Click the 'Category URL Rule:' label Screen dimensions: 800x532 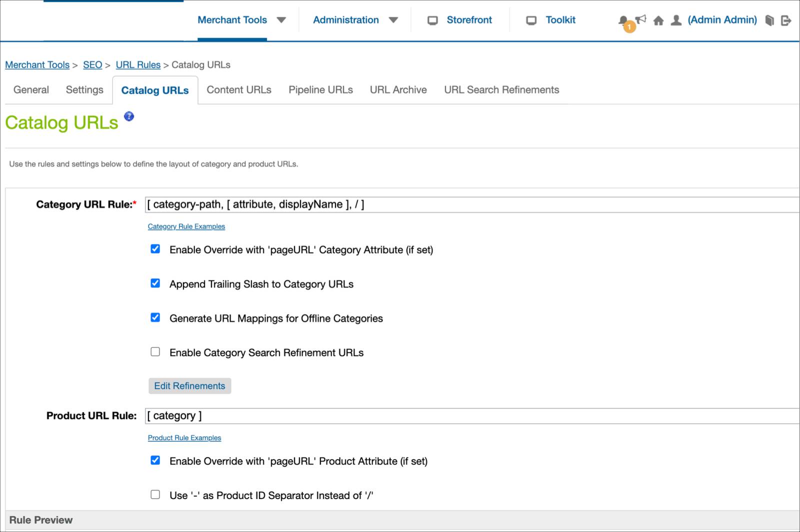click(86, 204)
